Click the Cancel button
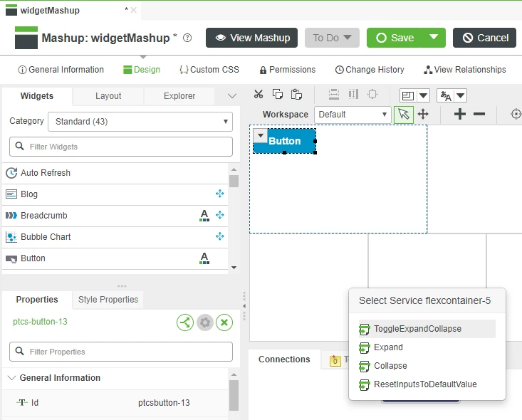Screen dimensions: 522x420 coord(485,38)
